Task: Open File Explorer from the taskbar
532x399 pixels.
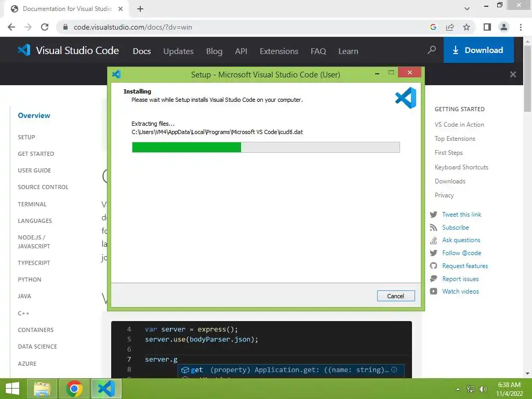Action: point(42,389)
